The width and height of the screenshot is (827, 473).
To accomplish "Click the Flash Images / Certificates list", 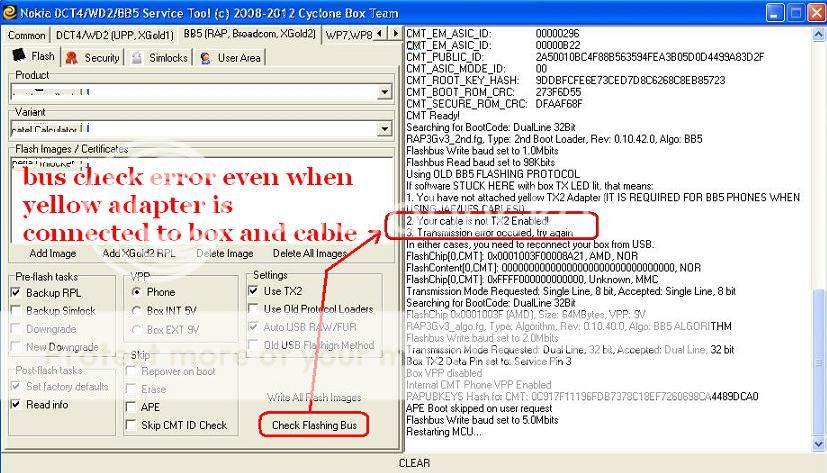I will [x=201, y=200].
